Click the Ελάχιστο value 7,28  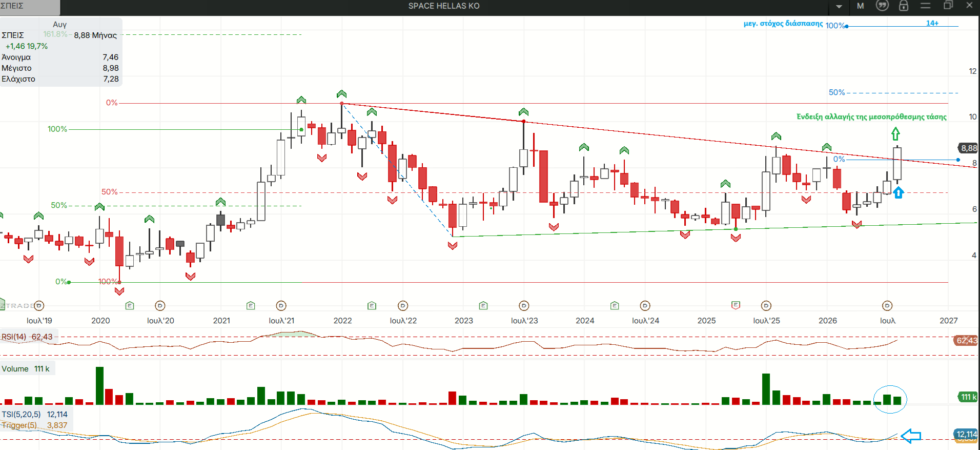(111, 79)
